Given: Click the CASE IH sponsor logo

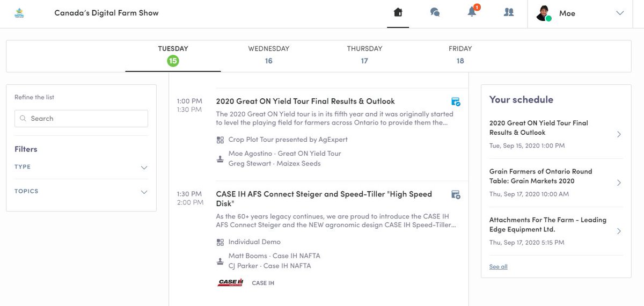Looking at the screenshot, I should (230, 283).
